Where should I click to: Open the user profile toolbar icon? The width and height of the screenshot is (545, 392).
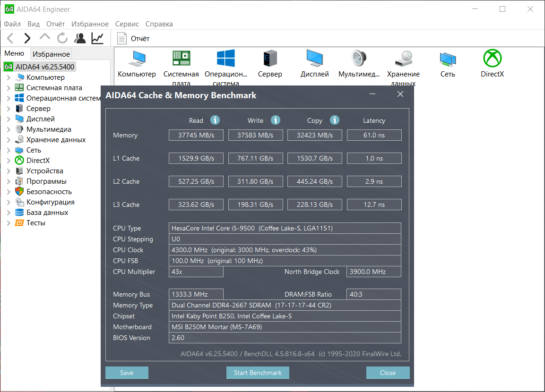tap(80, 38)
